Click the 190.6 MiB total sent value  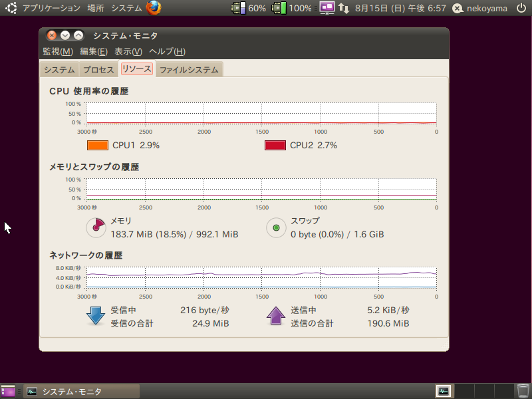pos(388,323)
